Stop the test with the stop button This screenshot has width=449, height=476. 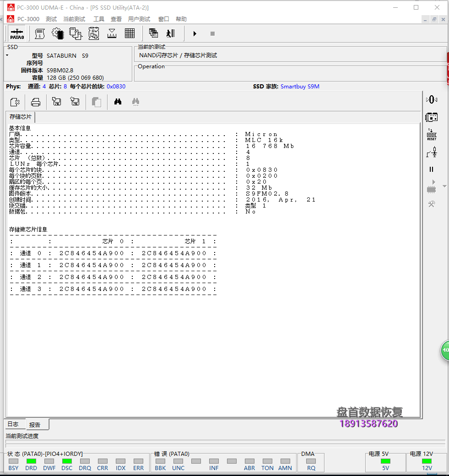(212, 34)
